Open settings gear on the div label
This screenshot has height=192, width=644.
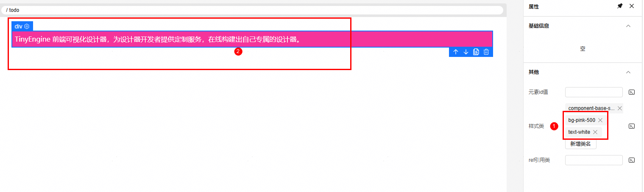[x=27, y=26]
